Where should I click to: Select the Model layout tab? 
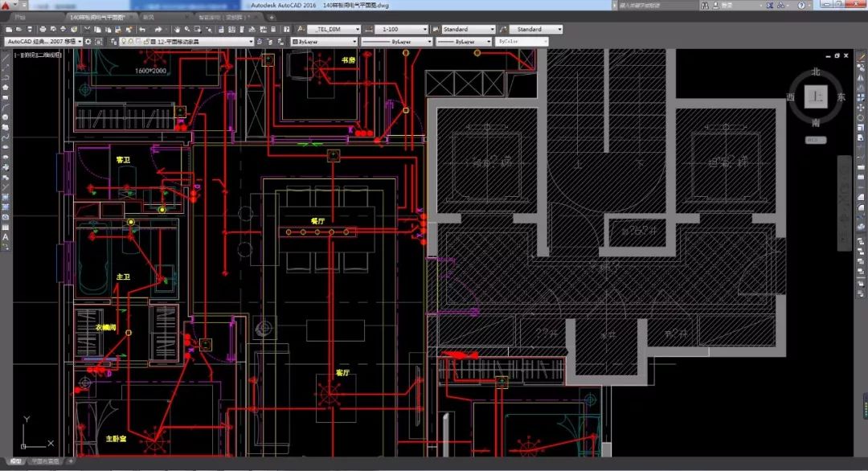(x=16, y=462)
